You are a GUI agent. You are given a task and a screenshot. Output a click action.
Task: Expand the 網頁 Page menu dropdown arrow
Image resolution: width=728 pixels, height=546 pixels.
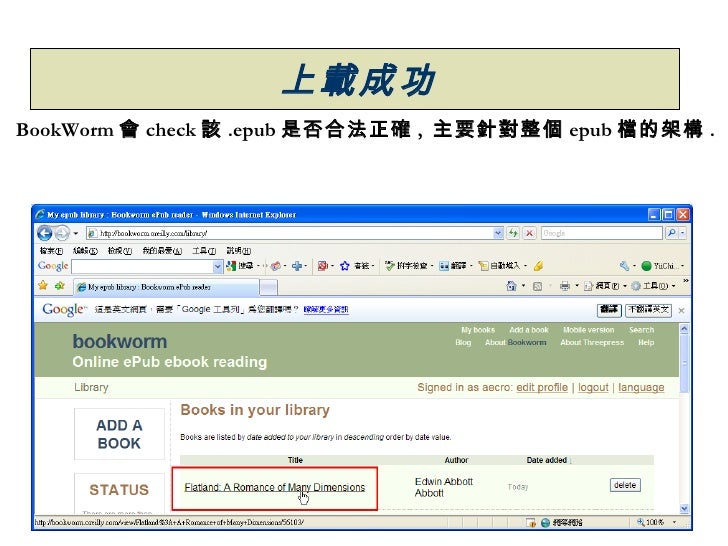coord(625,286)
